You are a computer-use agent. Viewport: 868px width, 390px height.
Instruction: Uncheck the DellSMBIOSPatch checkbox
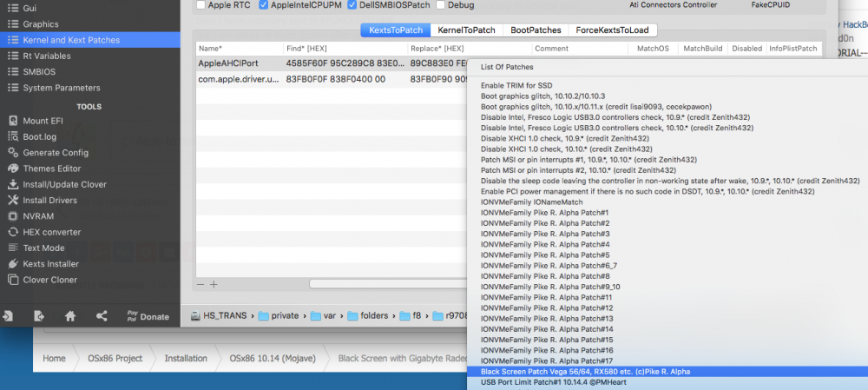point(352,5)
